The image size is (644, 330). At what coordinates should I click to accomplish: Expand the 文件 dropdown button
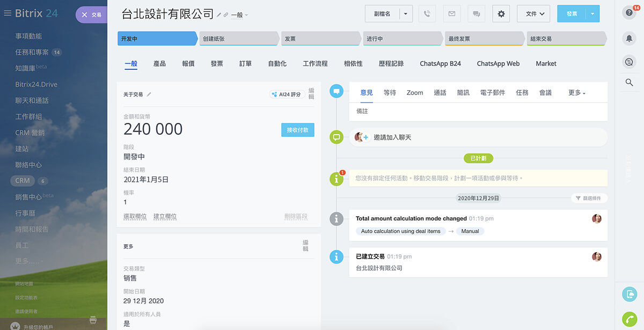click(x=534, y=14)
